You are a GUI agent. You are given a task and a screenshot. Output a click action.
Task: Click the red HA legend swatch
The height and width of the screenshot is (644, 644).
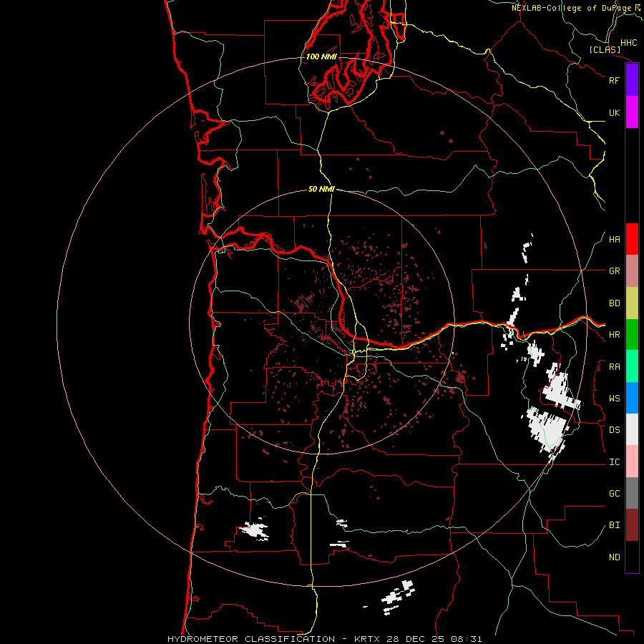pos(632,239)
